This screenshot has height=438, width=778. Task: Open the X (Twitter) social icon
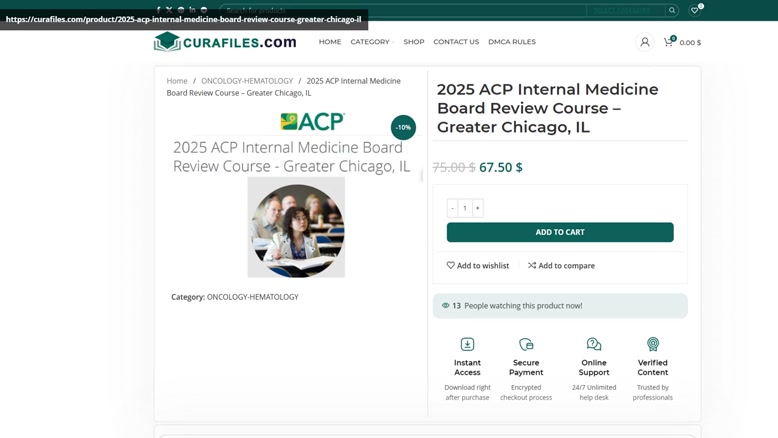coord(169,10)
